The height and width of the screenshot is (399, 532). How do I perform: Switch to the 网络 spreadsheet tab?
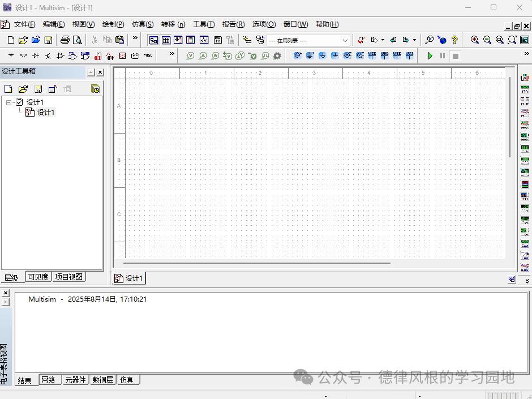(x=50, y=380)
